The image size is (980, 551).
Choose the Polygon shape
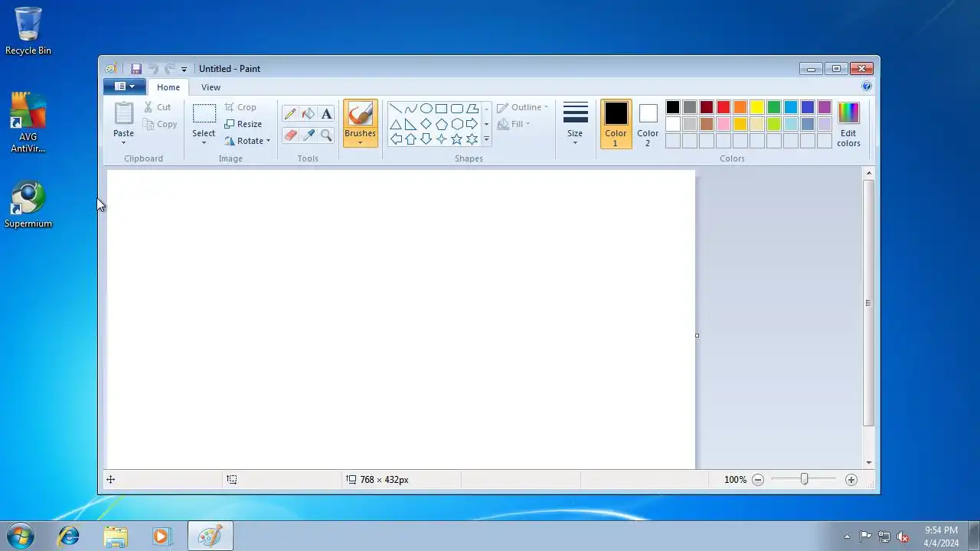coord(472,109)
